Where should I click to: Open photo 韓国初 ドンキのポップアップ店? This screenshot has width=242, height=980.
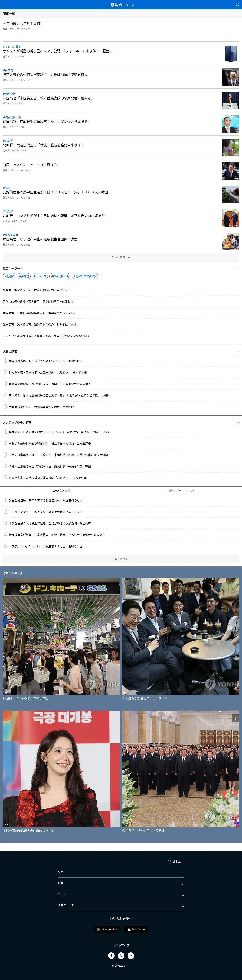[61, 636]
